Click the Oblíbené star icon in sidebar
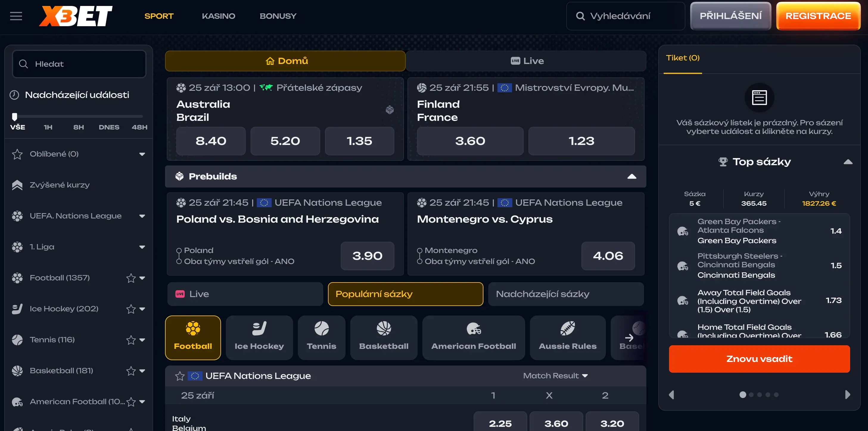 coord(17,154)
